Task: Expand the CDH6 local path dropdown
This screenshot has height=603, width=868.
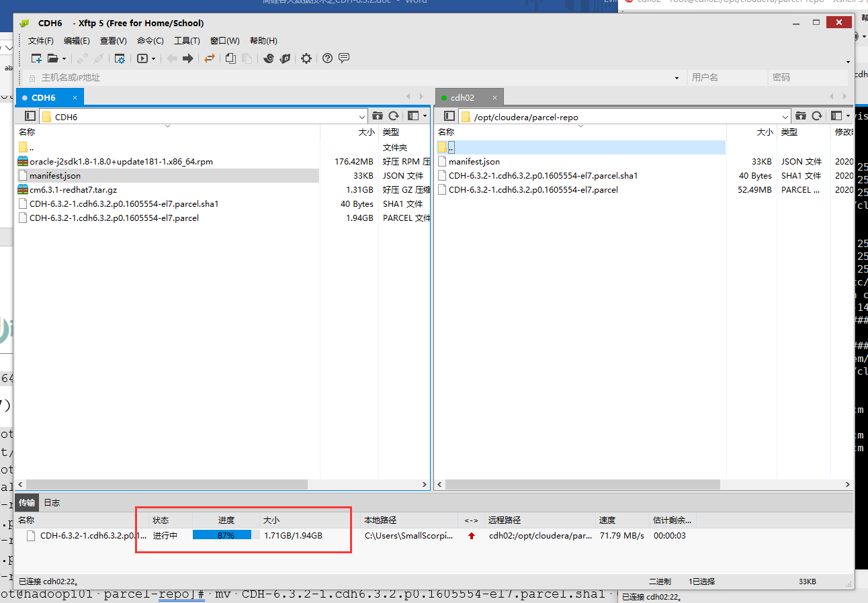Action: (x=362, y=117)
